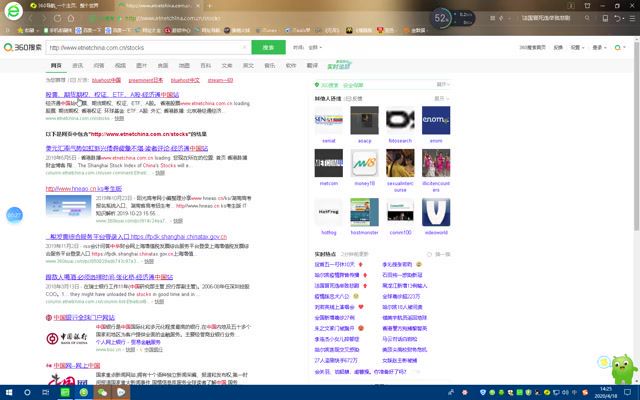This screenshot has height=400, width=640.
Task: Click the hneao result thumbnail image
Action: (x=69, y=206)
